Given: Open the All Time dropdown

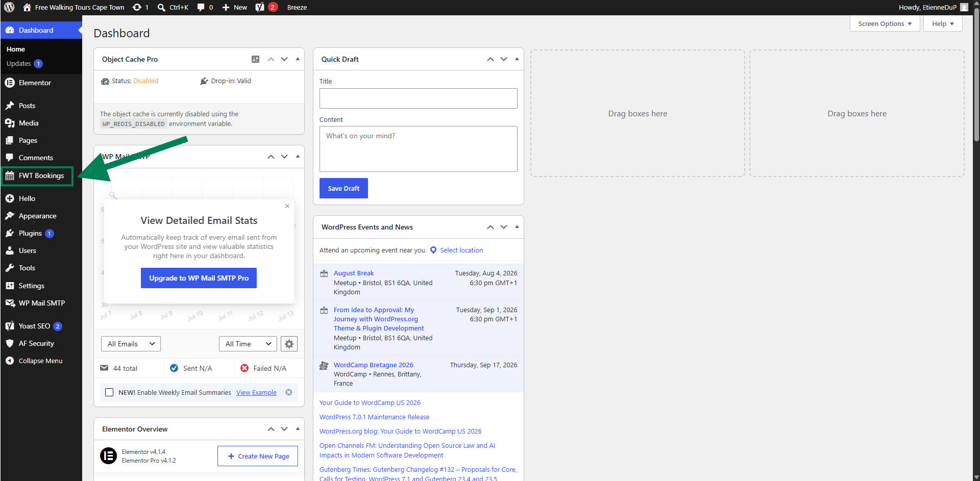Looking at the screenshot, I should 248,344.
